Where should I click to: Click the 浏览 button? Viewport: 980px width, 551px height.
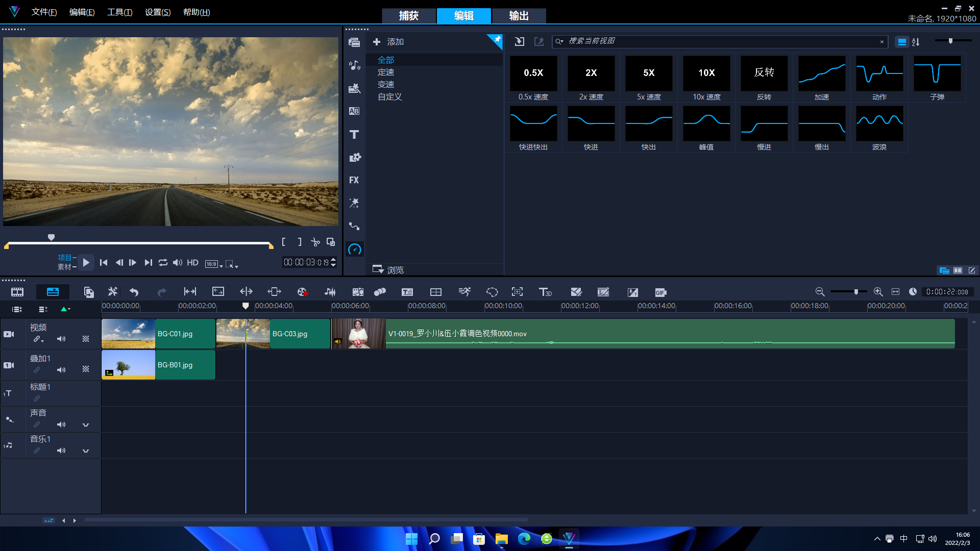tap(388, 269)
